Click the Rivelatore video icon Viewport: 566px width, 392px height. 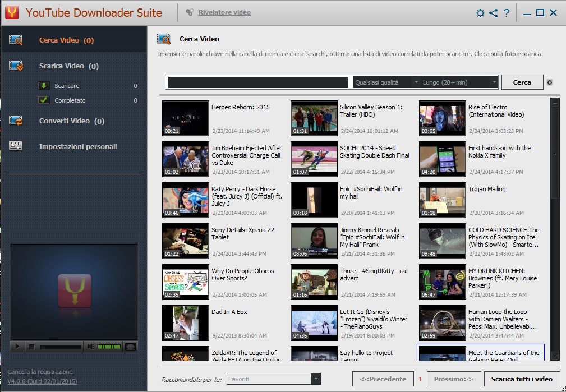[190, 12]
